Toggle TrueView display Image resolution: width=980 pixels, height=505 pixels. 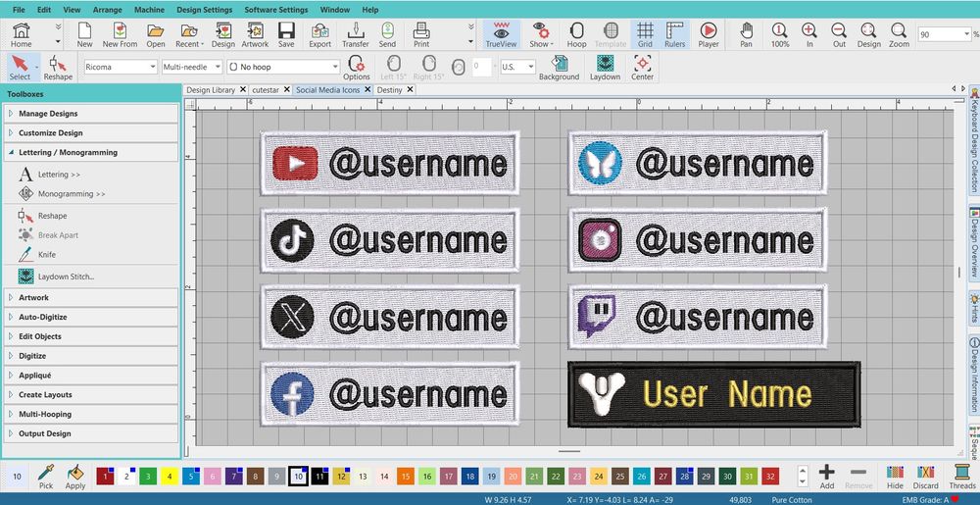[x=501, y=35]
